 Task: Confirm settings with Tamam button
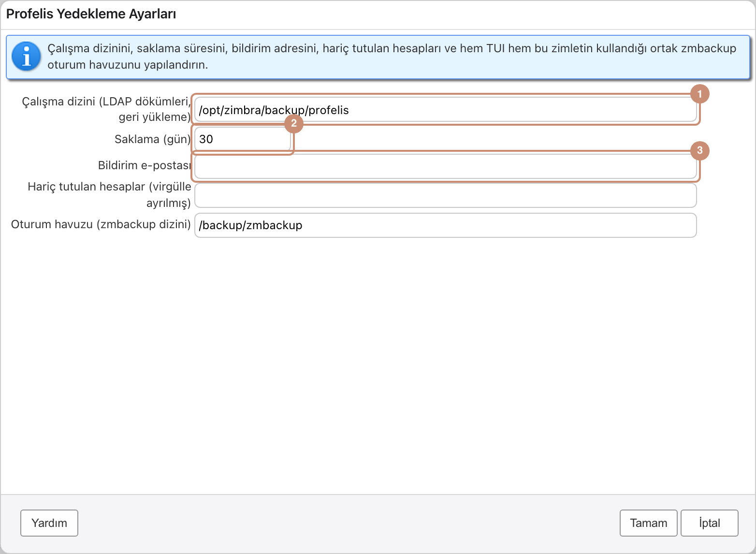649,523
